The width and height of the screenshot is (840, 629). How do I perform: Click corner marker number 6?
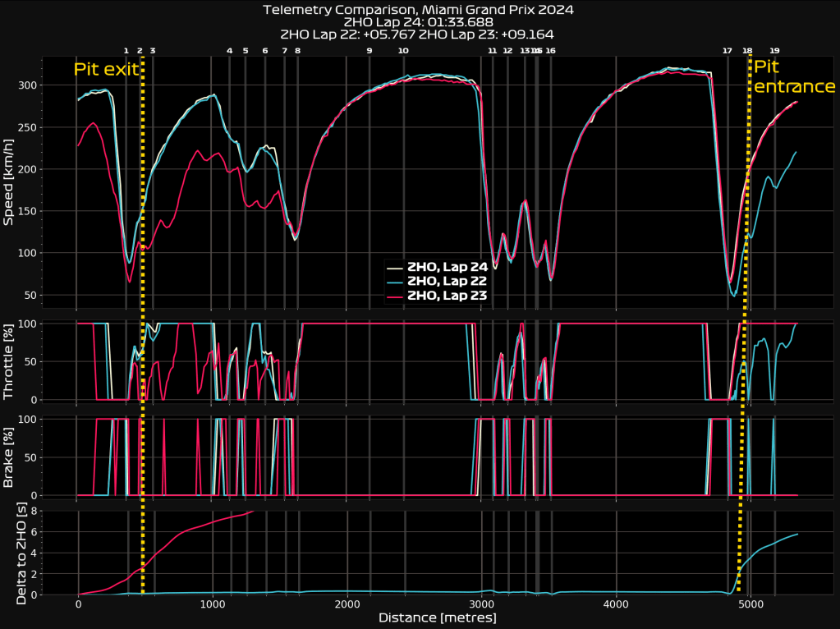(x=264, y=51)
